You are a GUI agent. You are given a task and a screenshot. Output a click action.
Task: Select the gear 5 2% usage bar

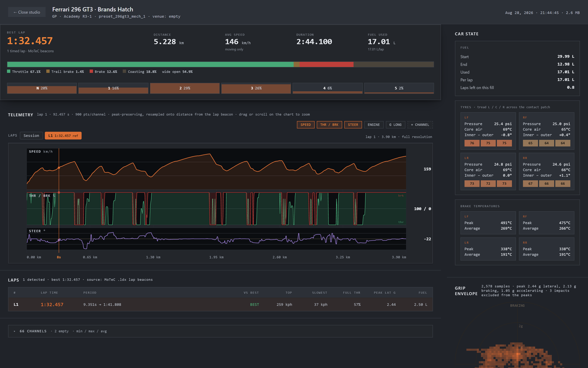399,88
